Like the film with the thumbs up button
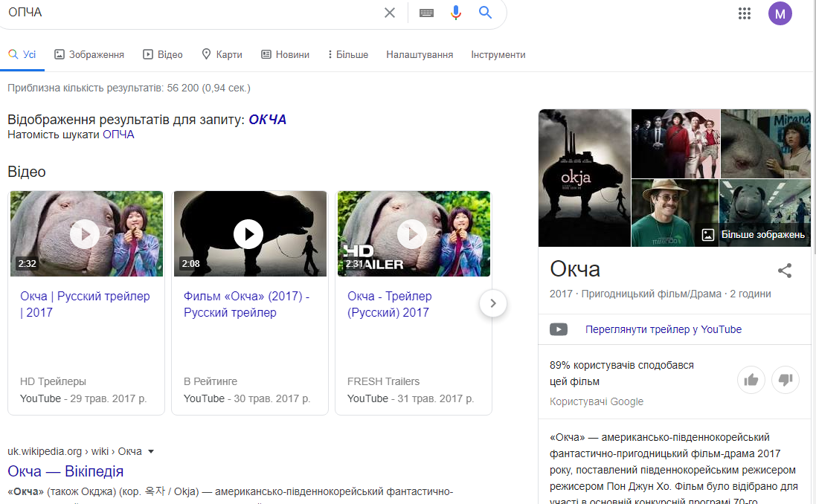 [751, 380]
